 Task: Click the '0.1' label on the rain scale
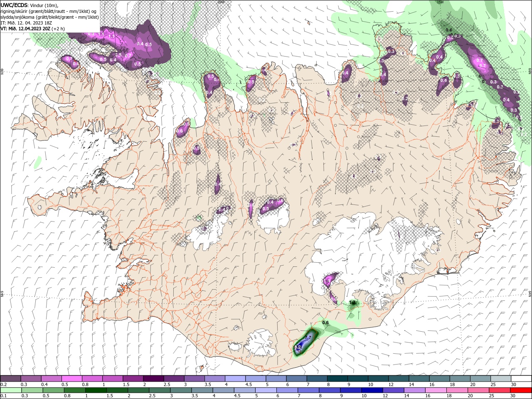3,396
